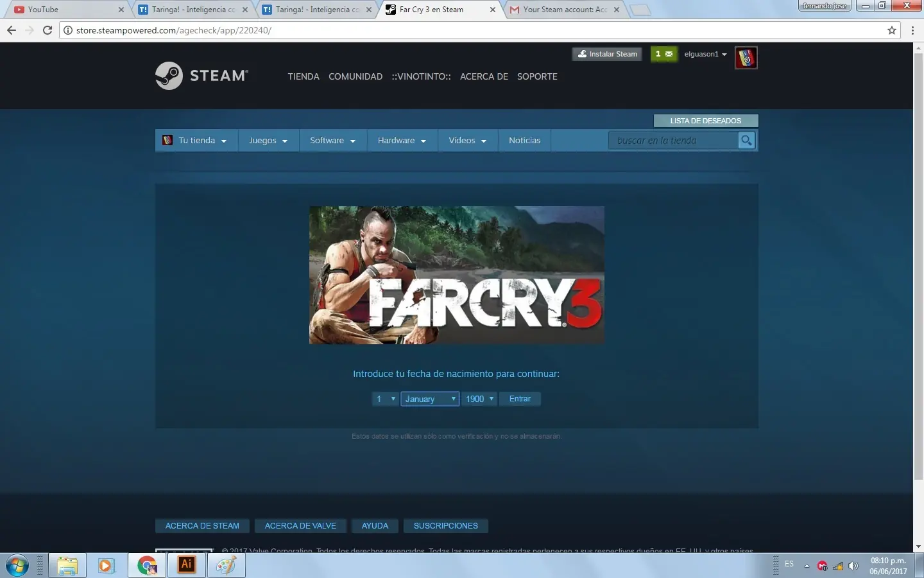Open the green notifications inbox button
The height and width of the screenshot is (578, 924).
(663, 55)
